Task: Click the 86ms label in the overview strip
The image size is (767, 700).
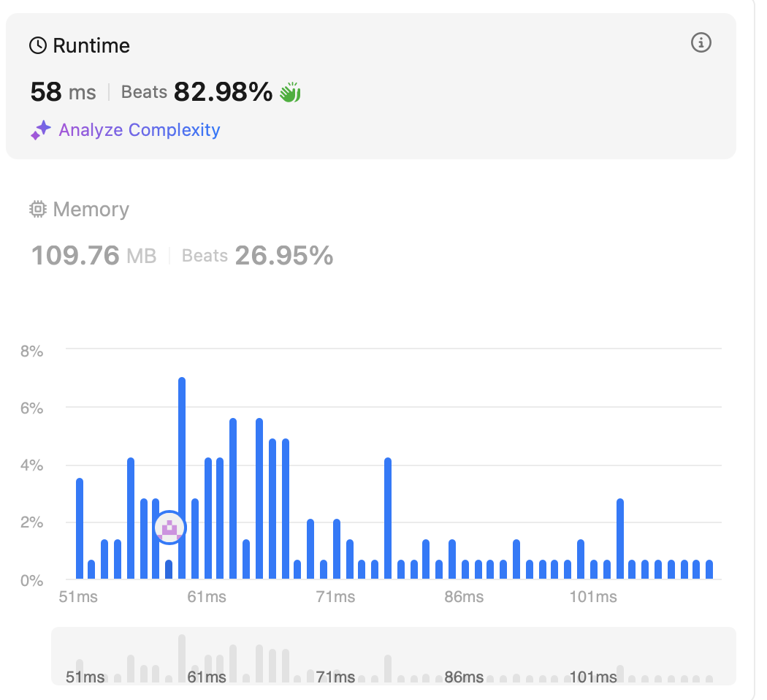Action: (x=464, y=677)
